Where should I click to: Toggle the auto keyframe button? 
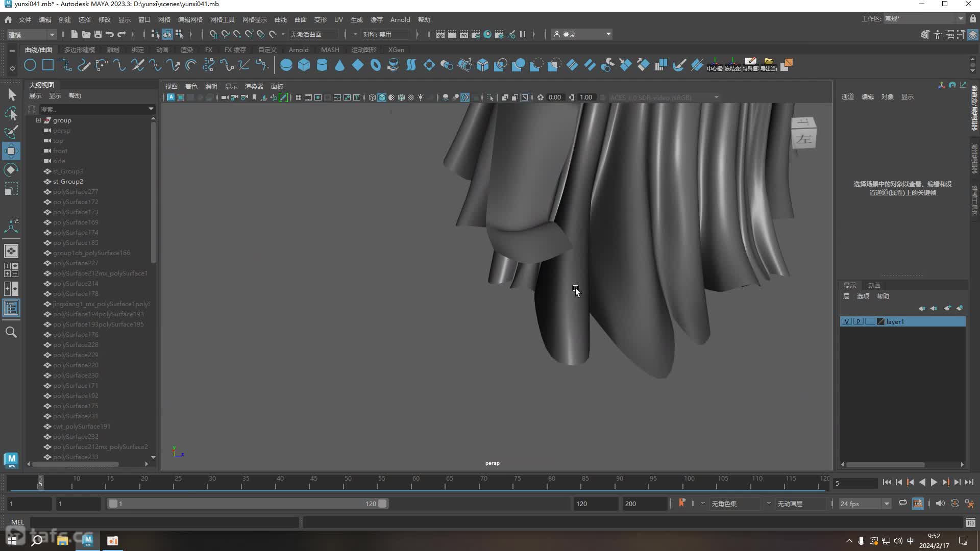click(954, 504)
